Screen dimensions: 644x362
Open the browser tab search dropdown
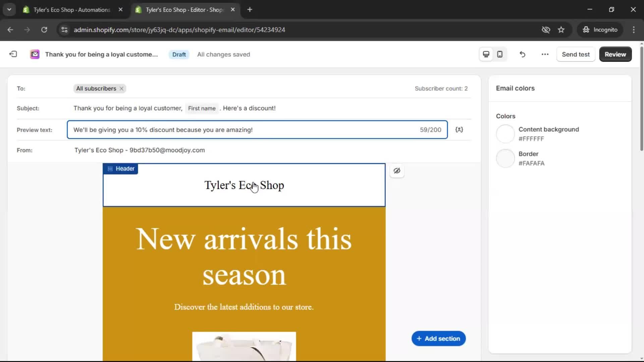pos(9,9)
